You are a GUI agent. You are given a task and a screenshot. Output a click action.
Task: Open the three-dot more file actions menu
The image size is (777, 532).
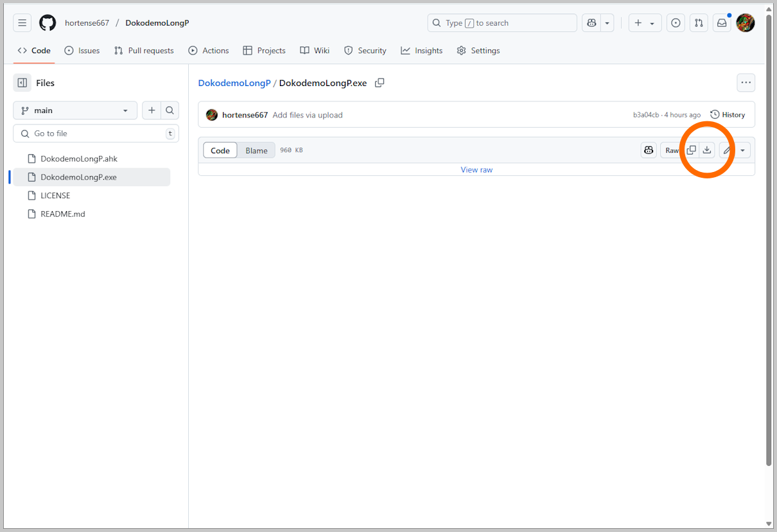point(746,83)
